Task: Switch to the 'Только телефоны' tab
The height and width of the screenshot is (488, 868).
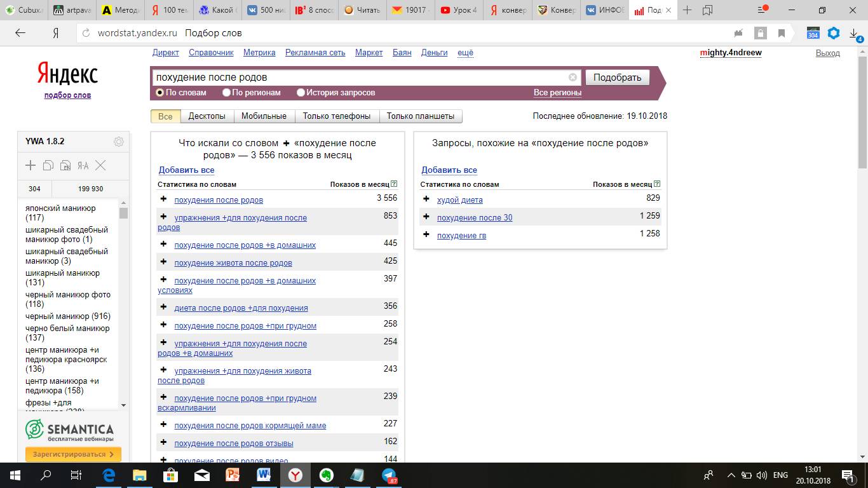Action: tap(336, 116)
